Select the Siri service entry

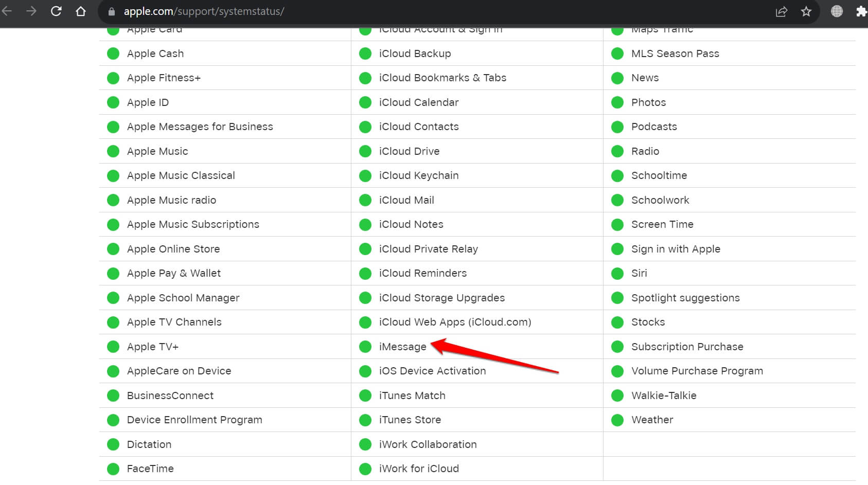(x=639, y=273)
